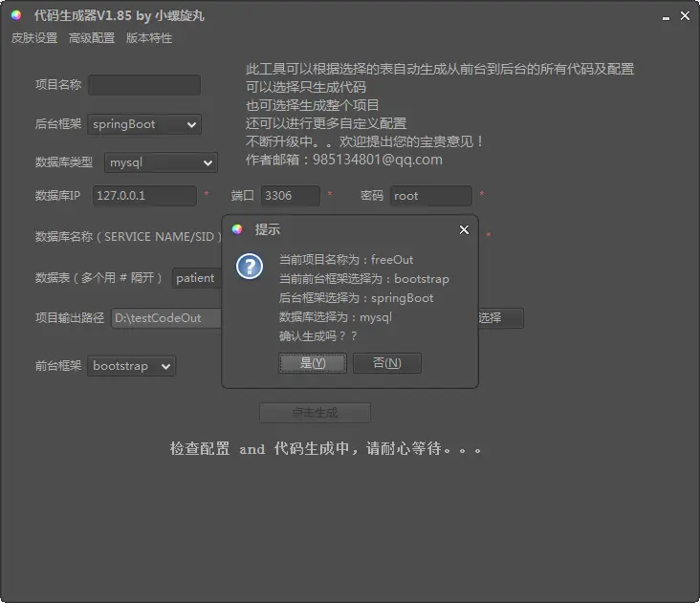Minimize the code generator window
This screenshot has height=603, width=700.
tap(666, 17)
